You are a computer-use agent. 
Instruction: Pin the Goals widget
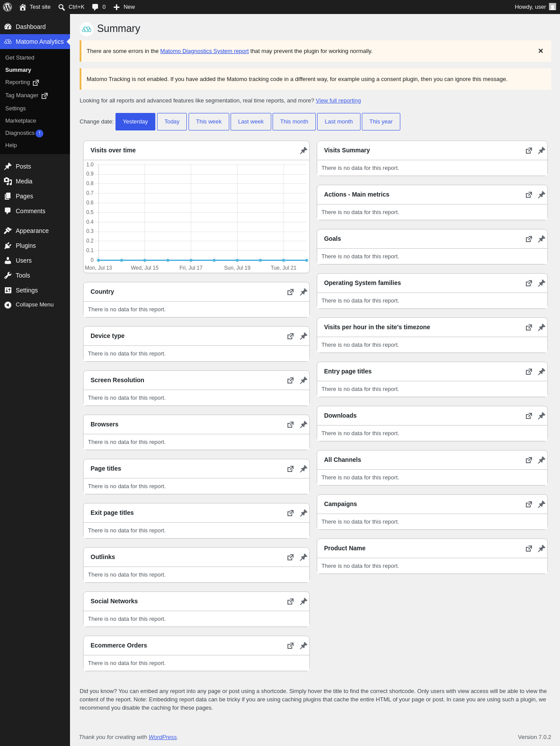click(x=542, y=239)
